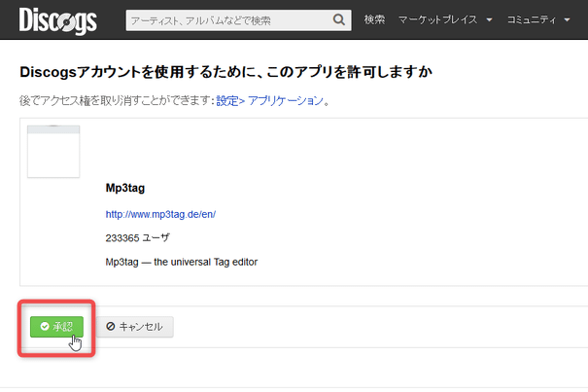Click the Mp3tag app thumbnail image
The width and height of the screenshot is (588, 392).
53,152
